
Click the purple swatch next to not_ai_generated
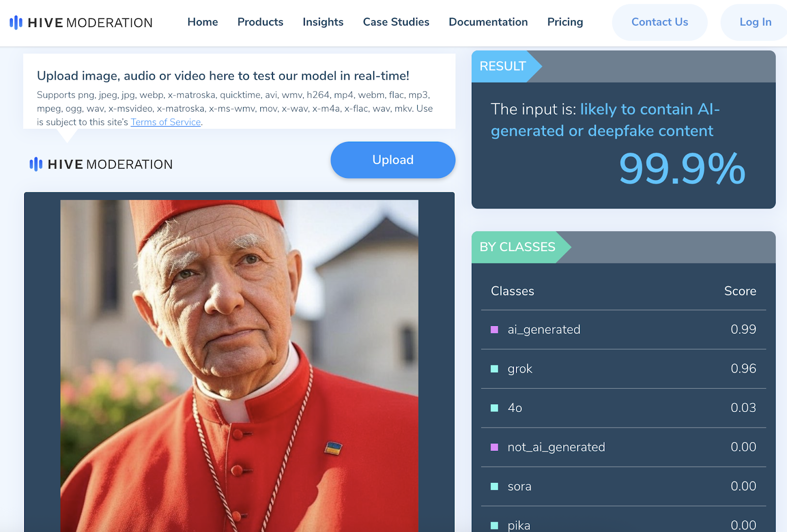coord(494,447)
